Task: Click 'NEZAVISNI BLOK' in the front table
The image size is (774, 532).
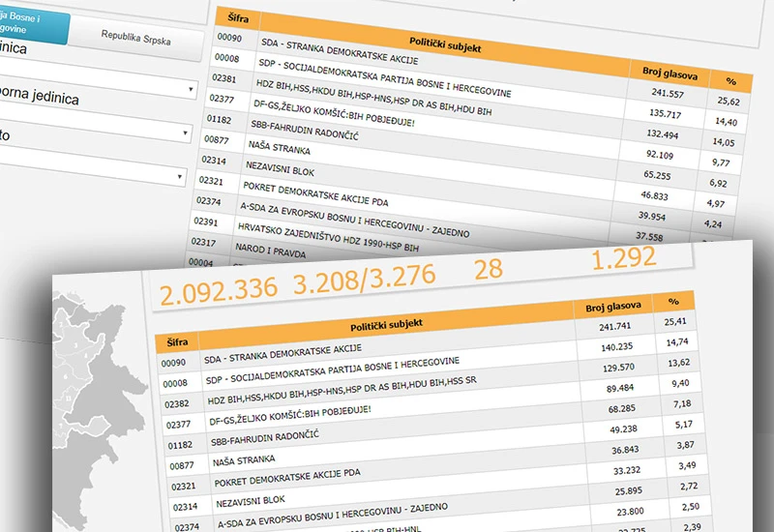Action: (x=251, y=501)
